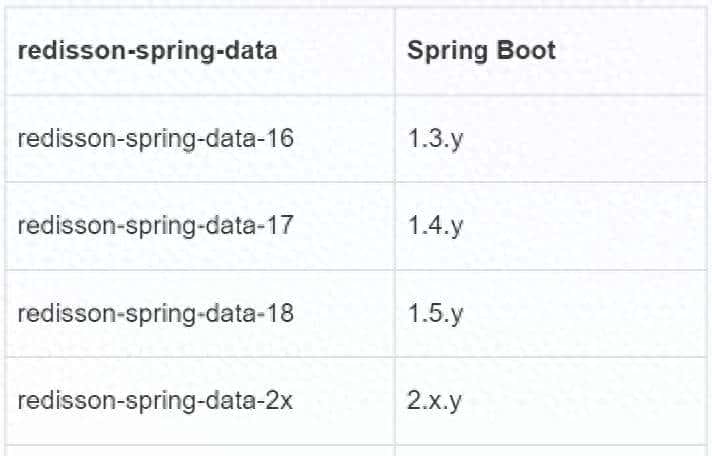Screen dimensions: 712x456
Task: Click the 2.x.y Spring Boot version
Action: 435,402
